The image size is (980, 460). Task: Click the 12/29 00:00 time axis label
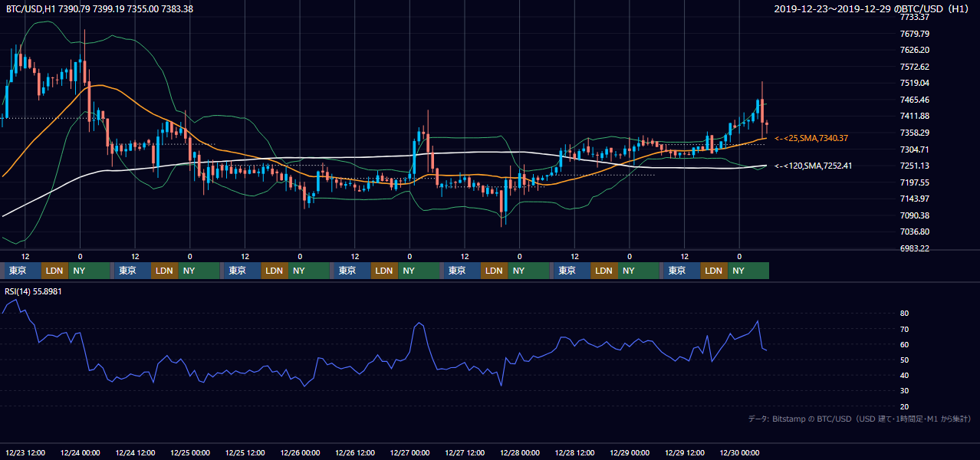pyautogui.click(x=630, y=453)
